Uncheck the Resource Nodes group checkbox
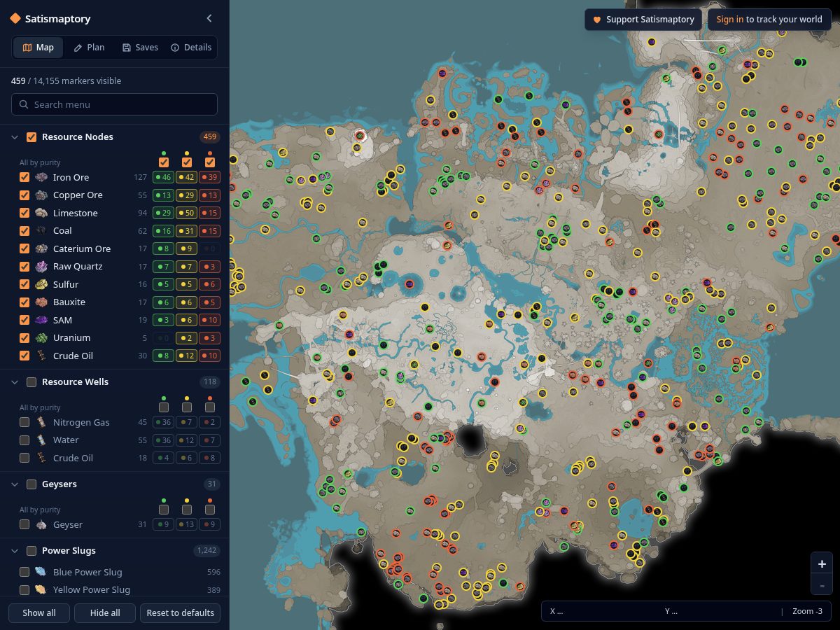840x630 pixels. pyautogui.click(x=31, y=137)
